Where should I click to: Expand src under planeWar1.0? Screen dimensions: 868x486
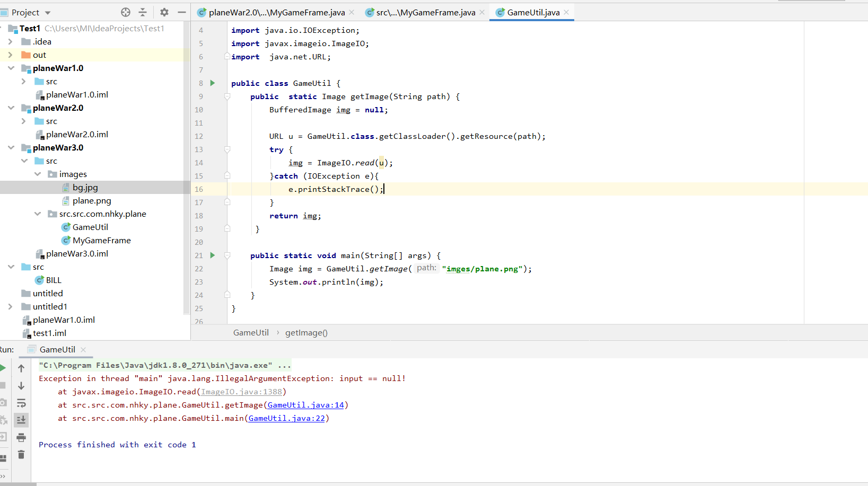coord(24,82)
